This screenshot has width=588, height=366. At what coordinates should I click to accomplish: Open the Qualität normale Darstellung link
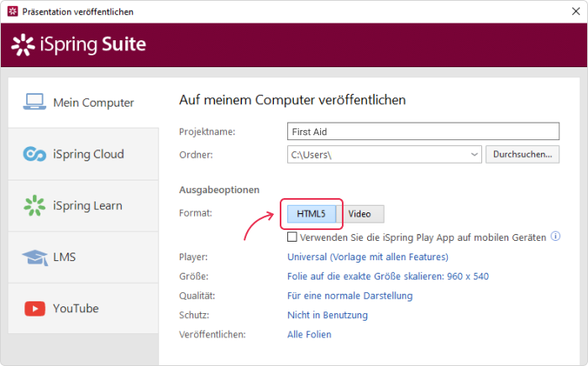click(x=350, y=296)
